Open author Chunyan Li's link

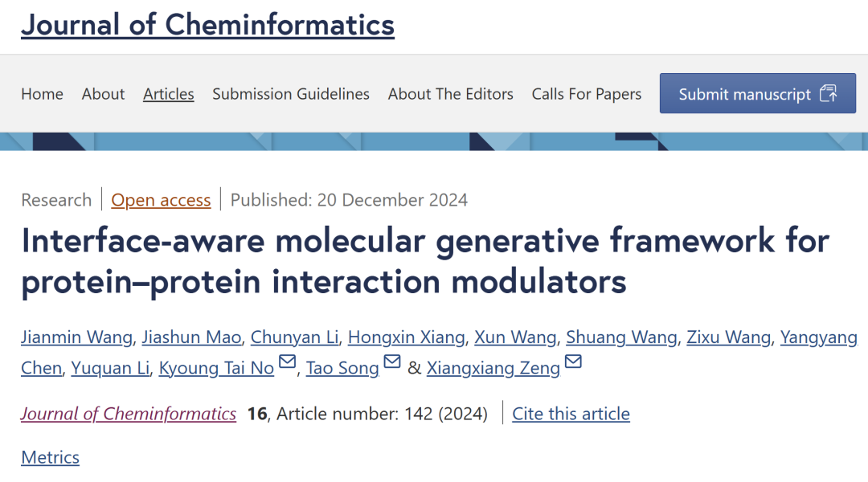[294, 337]
